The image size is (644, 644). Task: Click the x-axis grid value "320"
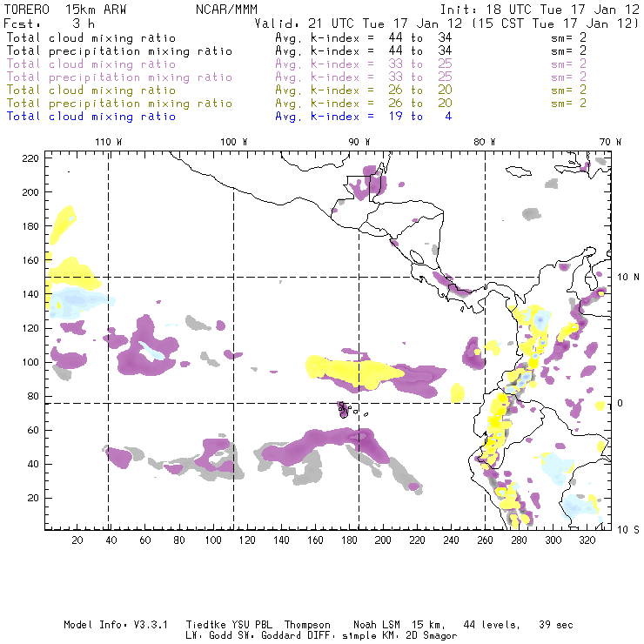coord(587,540)
